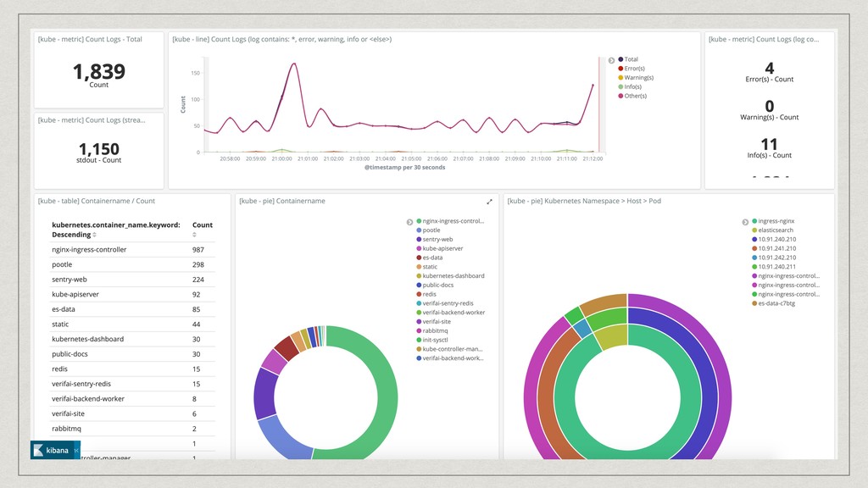Click the Info(s) - Count metric label
868x488 pixels.
tap(770, 156)
